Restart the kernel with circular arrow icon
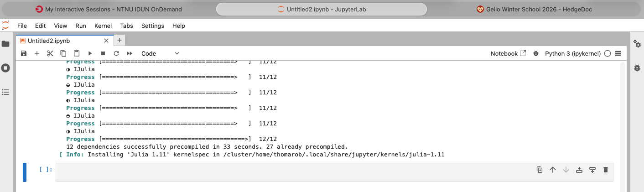The height and width of the screenshot is (192, 644). pyautogui.click(x=116, y=53)
